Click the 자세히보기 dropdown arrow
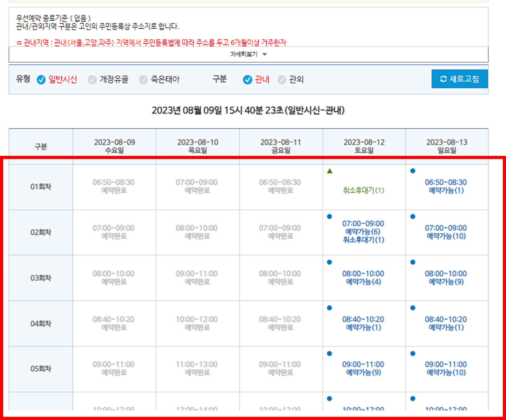Screen dimensions: 506x420 (x=265, y=54)
